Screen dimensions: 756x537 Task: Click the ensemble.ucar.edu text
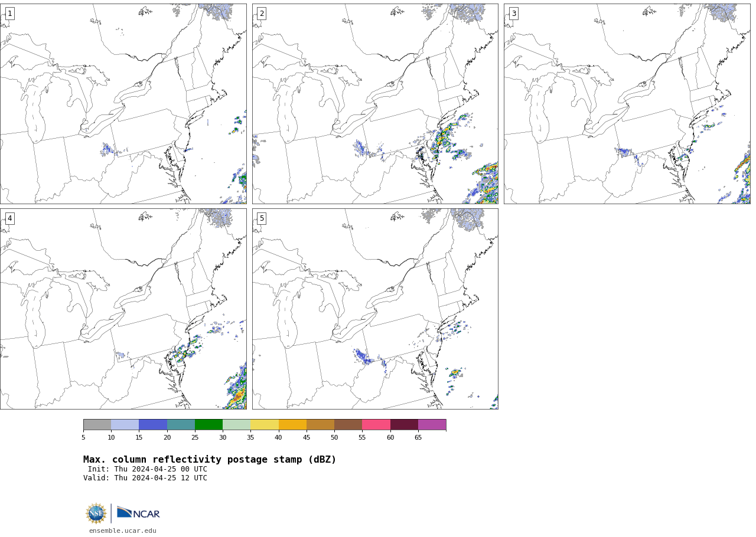tap(123, 531)
